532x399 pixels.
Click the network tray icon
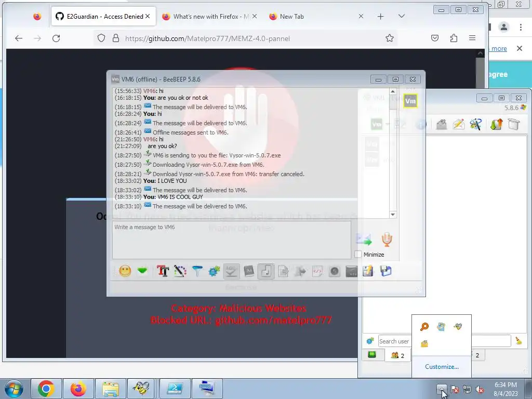(x=467, y=389)
